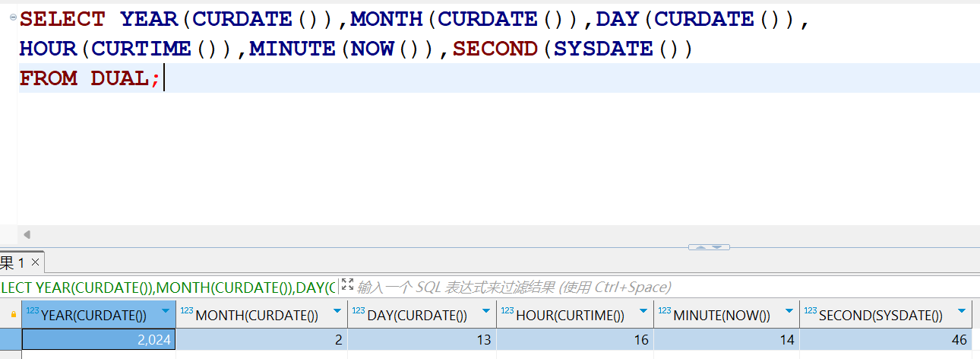980x359 pixels.
Task: Click the panel divider collapse handle
Action: [x=709, y=247]
